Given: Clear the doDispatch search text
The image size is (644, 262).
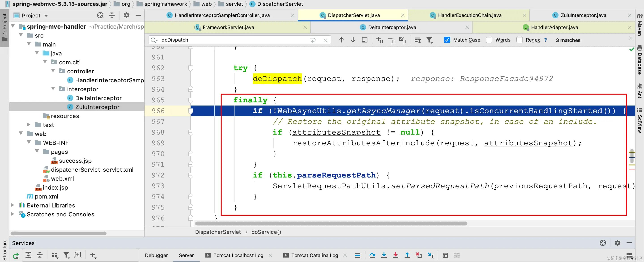Looking at the screenshot, I should (x=325, y=40).
